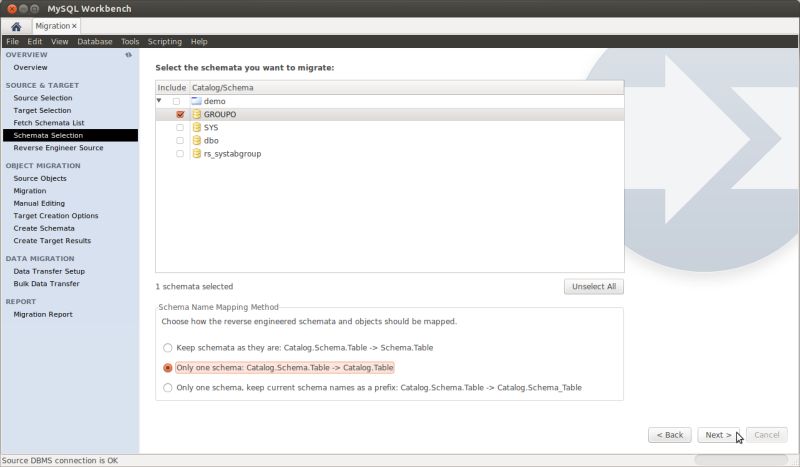Click the demo catalog folder icon
This screenshot has height=467, width=800.
point(196,101)
